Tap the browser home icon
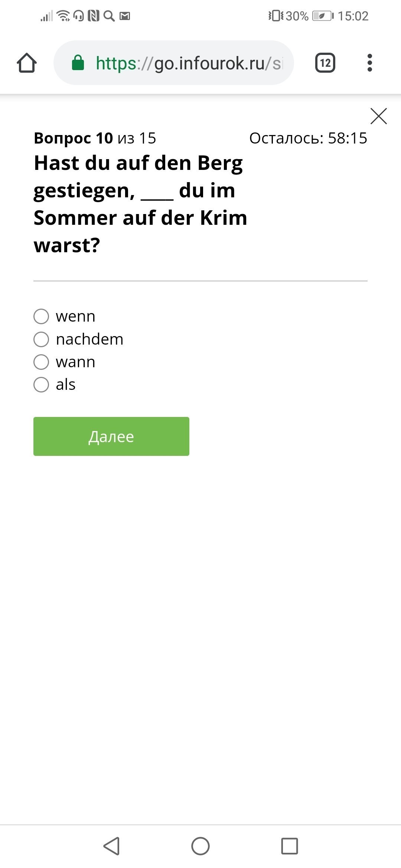The height and width of the screenshot is (868, 401). pyautogui.click(x=27, y=63)
